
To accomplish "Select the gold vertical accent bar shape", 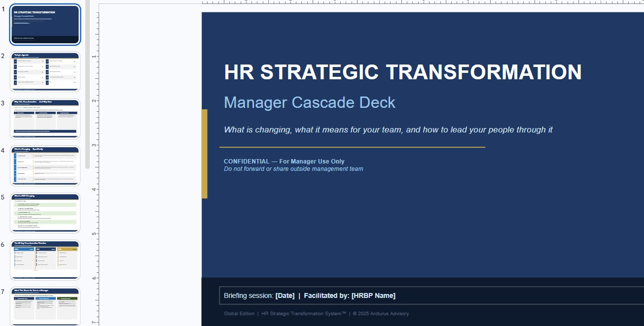I will [x=205, y=153].
